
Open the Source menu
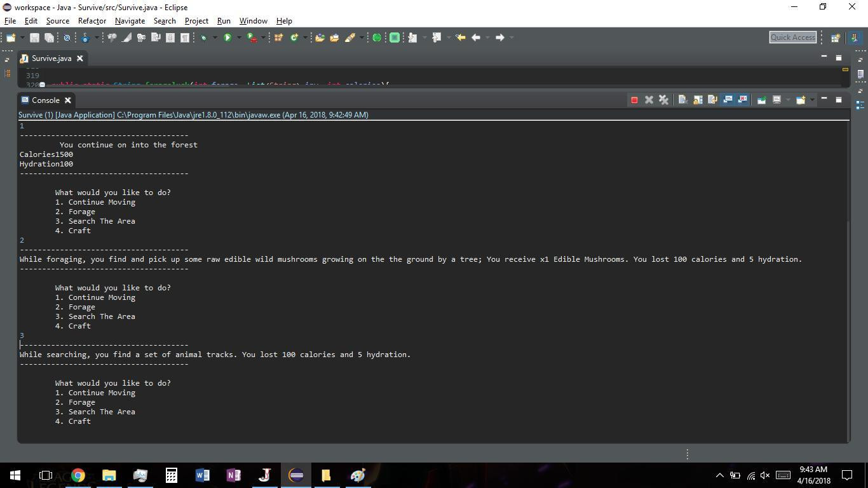pos(57,21)
